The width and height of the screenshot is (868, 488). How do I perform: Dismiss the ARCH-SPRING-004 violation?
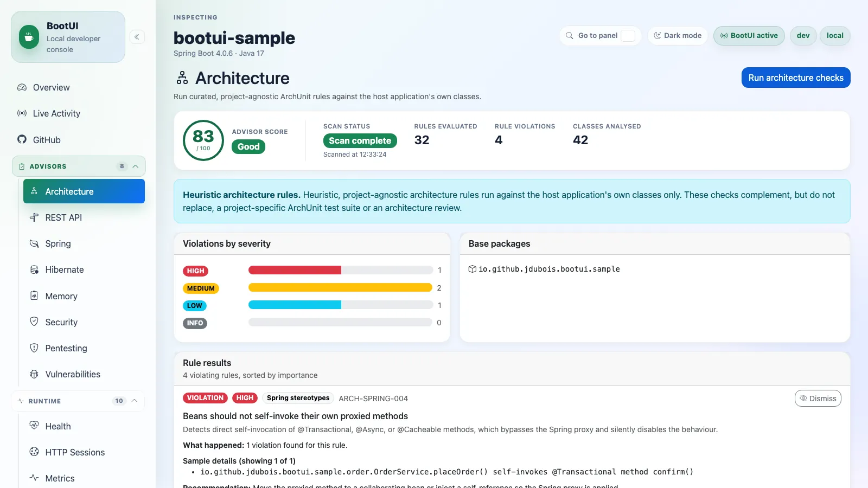click(x=818, y=399)
